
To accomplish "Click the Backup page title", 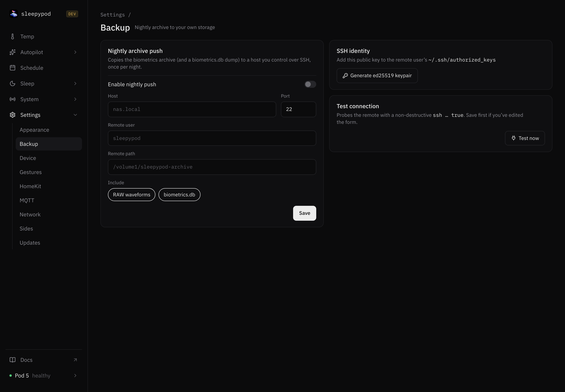I will coord(115,27).
